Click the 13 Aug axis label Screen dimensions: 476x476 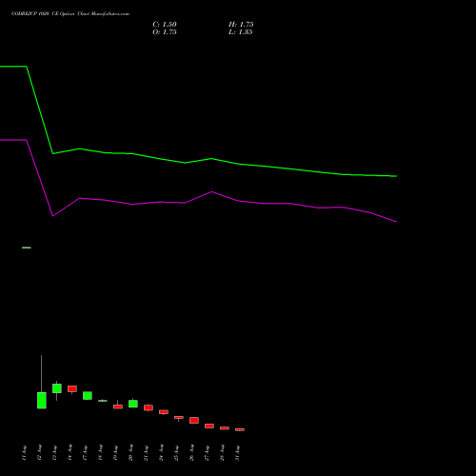55,453
